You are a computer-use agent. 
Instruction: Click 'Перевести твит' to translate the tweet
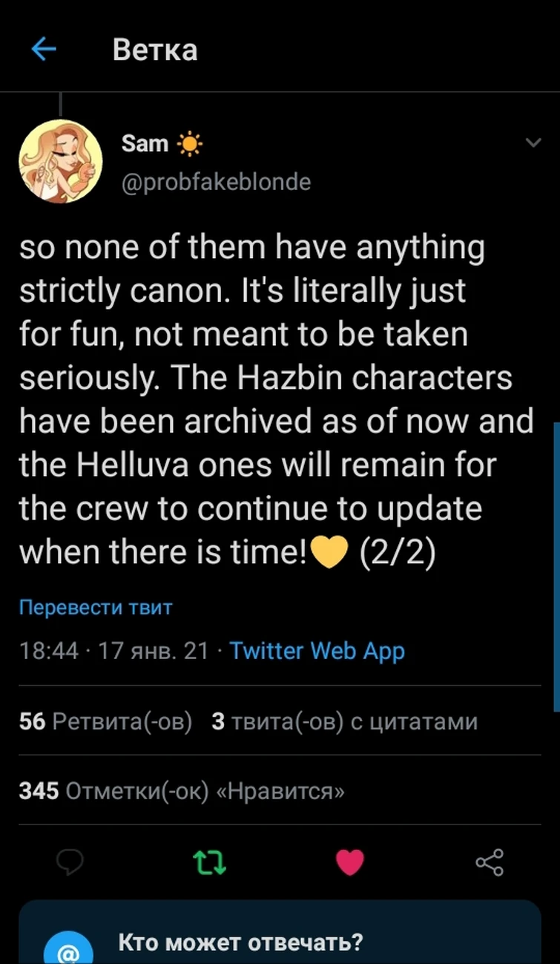[x=95, y=607]
